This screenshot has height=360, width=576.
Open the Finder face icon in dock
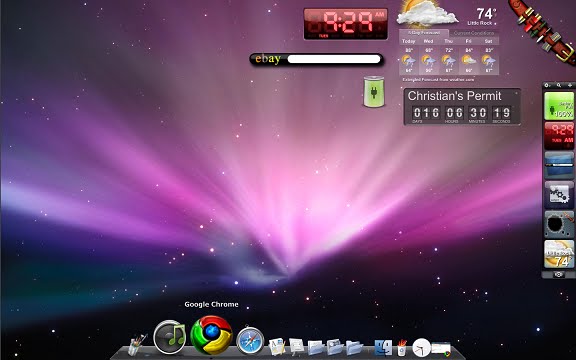pyautogui.click(x=383, y=347)
